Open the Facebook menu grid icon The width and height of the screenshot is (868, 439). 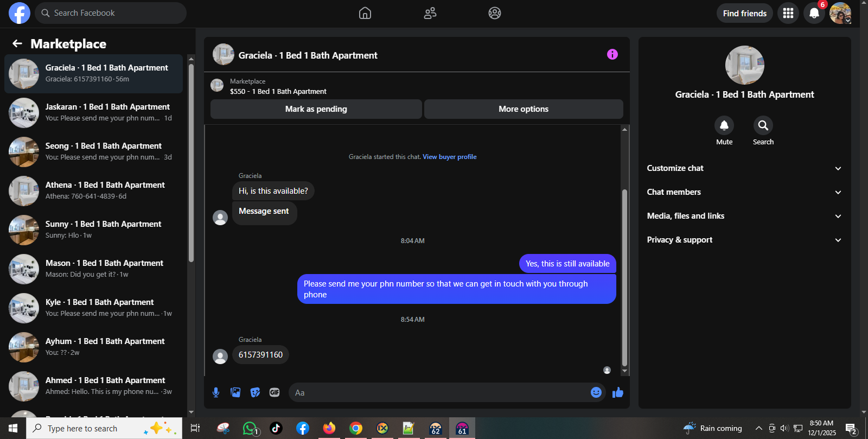788,13
